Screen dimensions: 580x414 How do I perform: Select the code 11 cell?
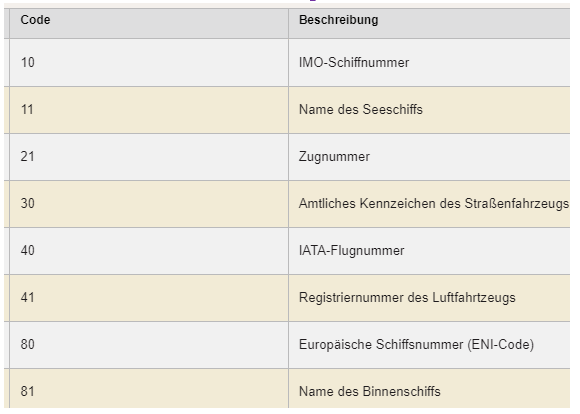(x=149, y=110)
